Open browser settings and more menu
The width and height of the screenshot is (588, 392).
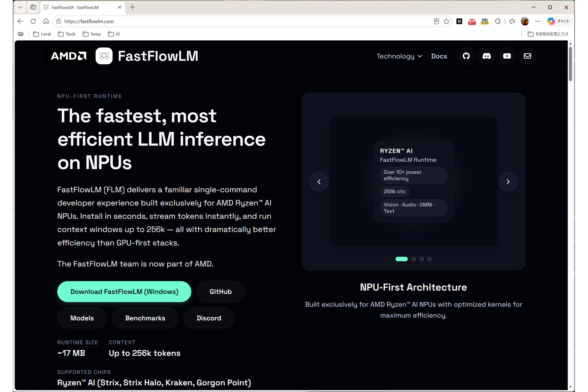pyautogui.click(x=538, y=21)
